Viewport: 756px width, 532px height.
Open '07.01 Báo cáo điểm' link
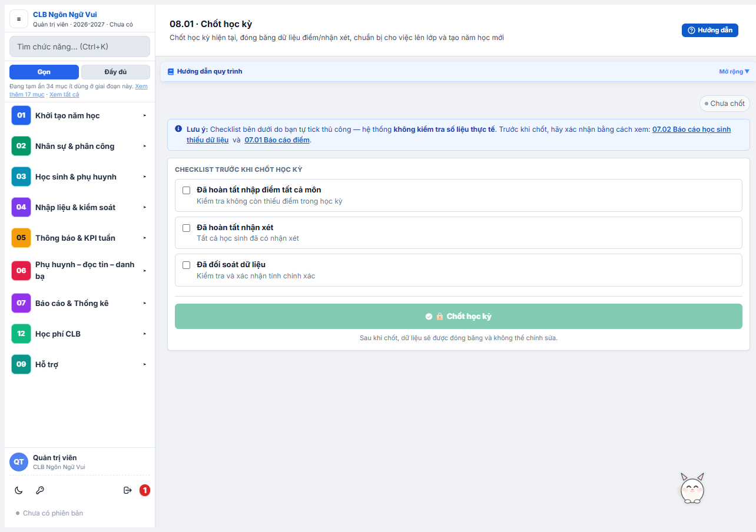coord(277,140)
